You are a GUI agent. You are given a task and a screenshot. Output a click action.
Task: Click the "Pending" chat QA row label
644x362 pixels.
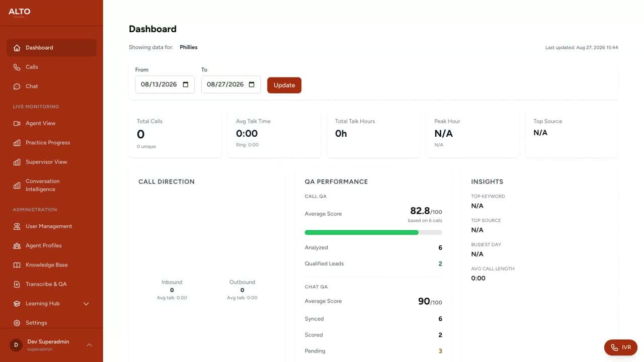click(x=315, y=351)
